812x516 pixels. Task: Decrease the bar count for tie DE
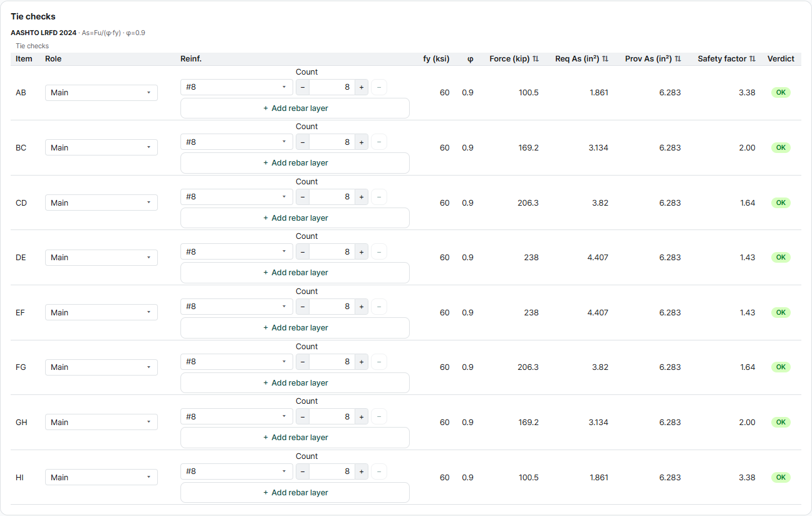pos(303,252)
